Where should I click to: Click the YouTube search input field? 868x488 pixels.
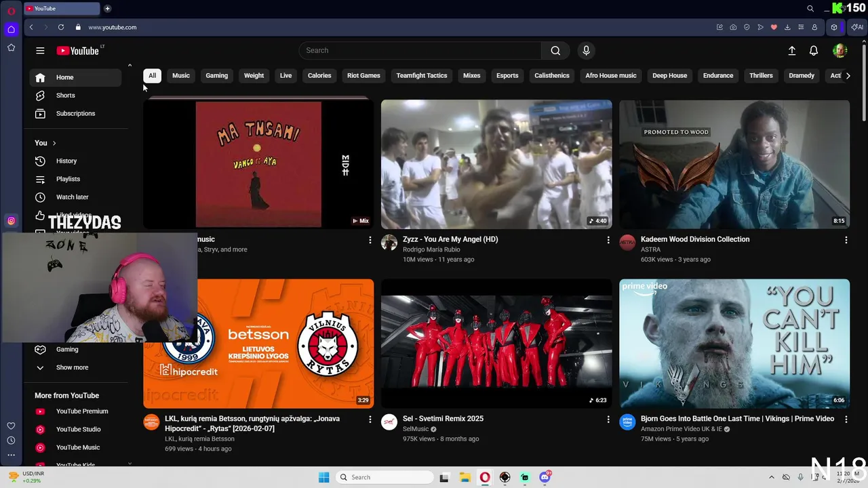pos(420,50)
